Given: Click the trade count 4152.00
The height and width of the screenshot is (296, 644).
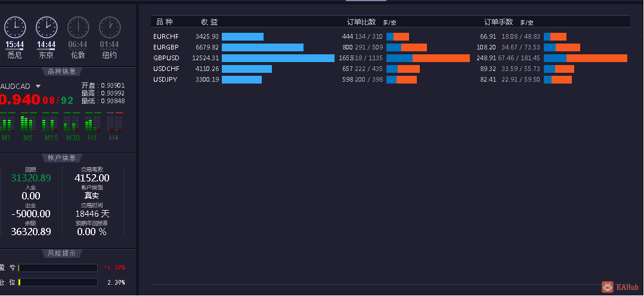Looking at the screenshot, I should coord(92,178).
